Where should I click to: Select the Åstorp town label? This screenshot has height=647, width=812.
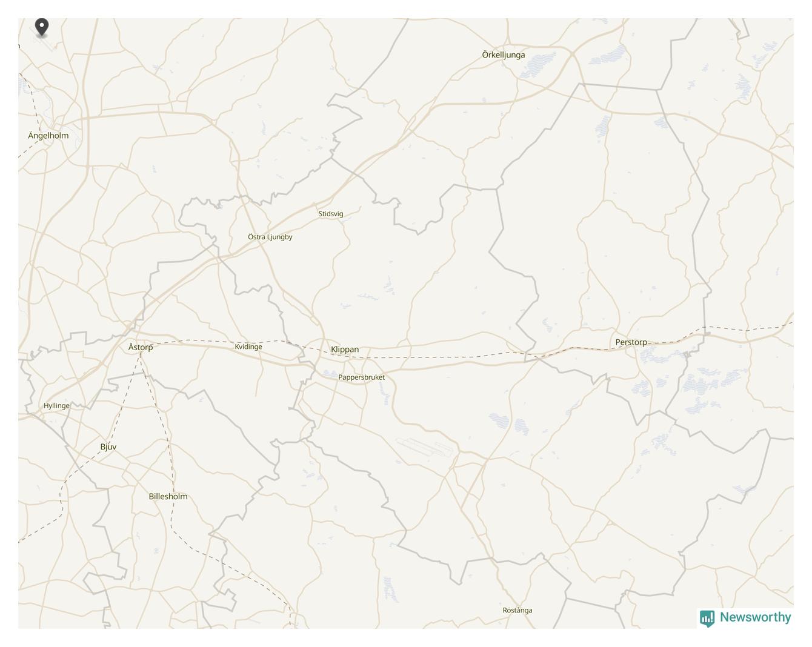click(141, 347)
